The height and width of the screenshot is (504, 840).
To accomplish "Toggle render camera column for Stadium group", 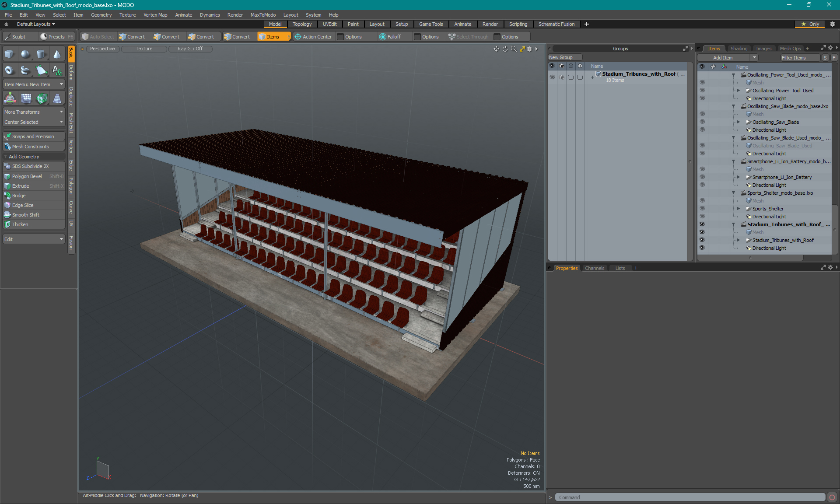I will point(562,77).
